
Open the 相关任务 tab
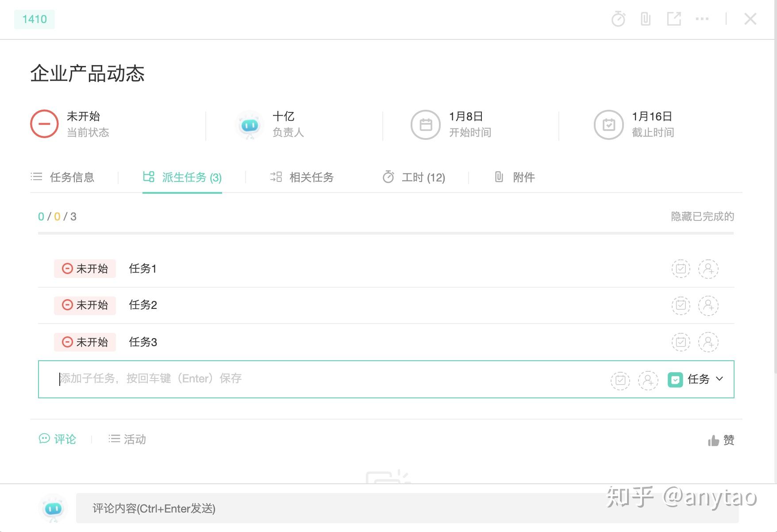point(302,177)
